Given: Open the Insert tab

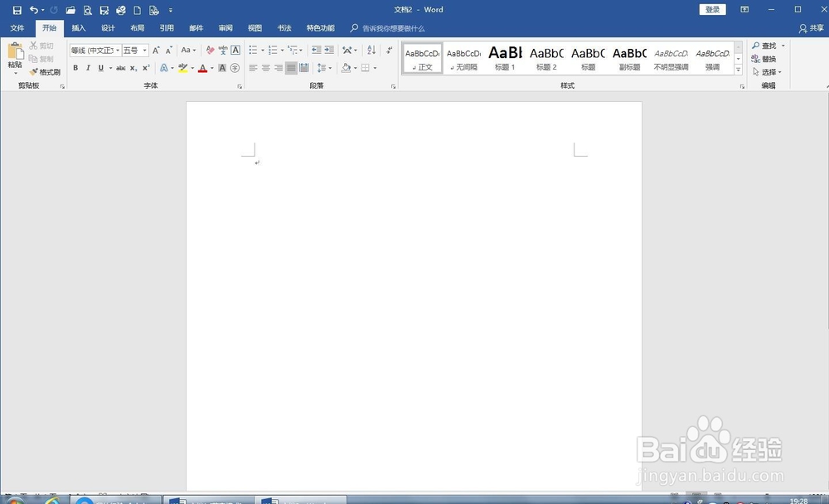Looking at the screenshot, I should [78, 28].
